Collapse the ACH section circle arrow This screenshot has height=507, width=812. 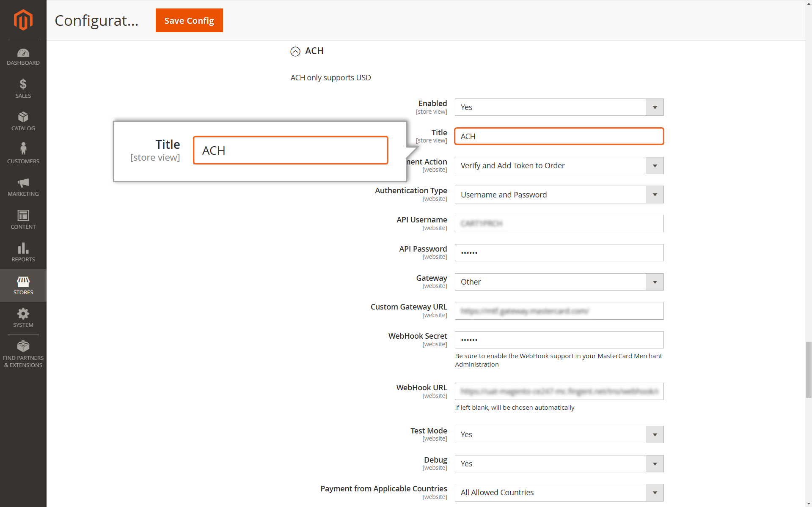click(x=295, y=51)
